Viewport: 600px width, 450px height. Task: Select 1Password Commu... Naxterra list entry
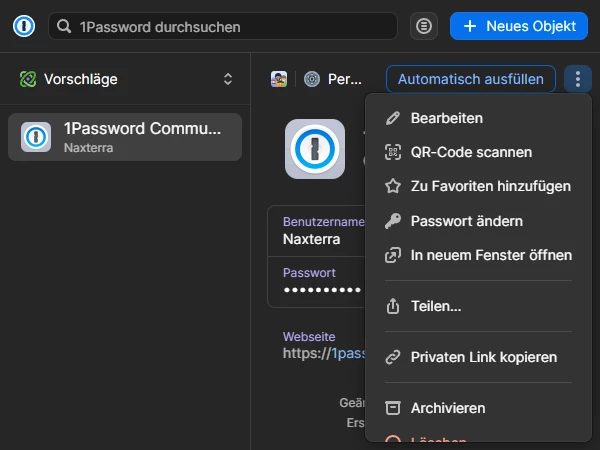pyautogui.click(x=125, y=137)
